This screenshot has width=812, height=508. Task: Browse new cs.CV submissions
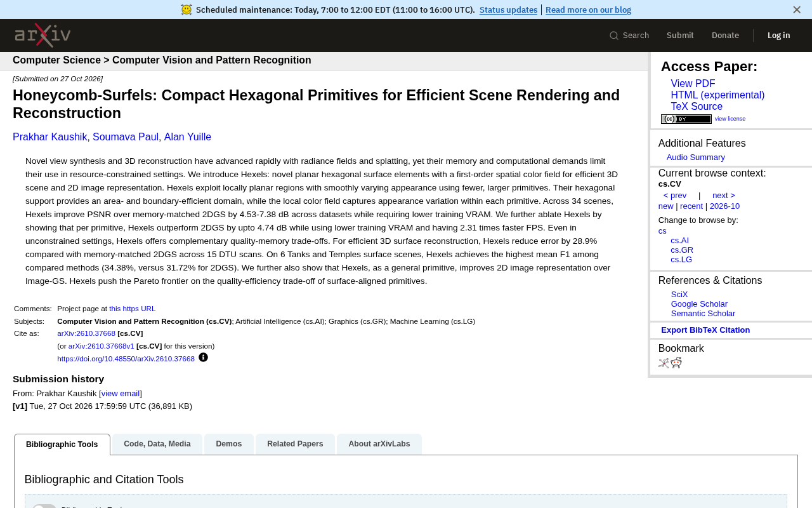point(666,206)
